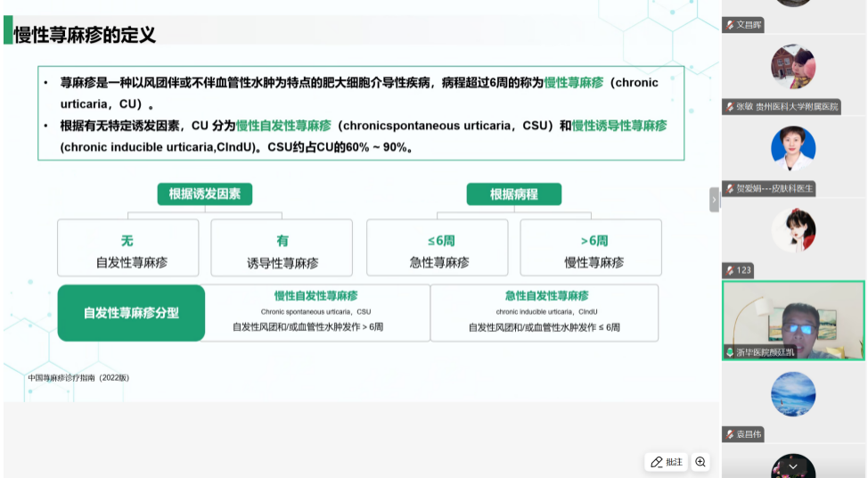Click the name label 张敏 贵州医科大学附属医院
The width and height of the screenshot is (868, 478).
pyautogui.click(x=787, y=107)
